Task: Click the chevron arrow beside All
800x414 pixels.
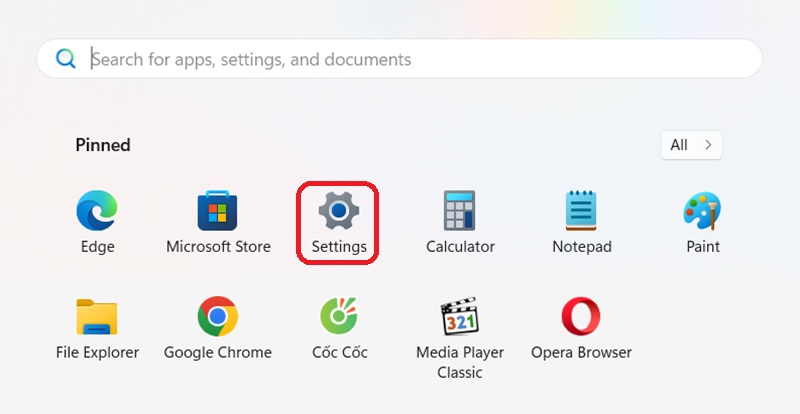Action: (x=708, y=145)
